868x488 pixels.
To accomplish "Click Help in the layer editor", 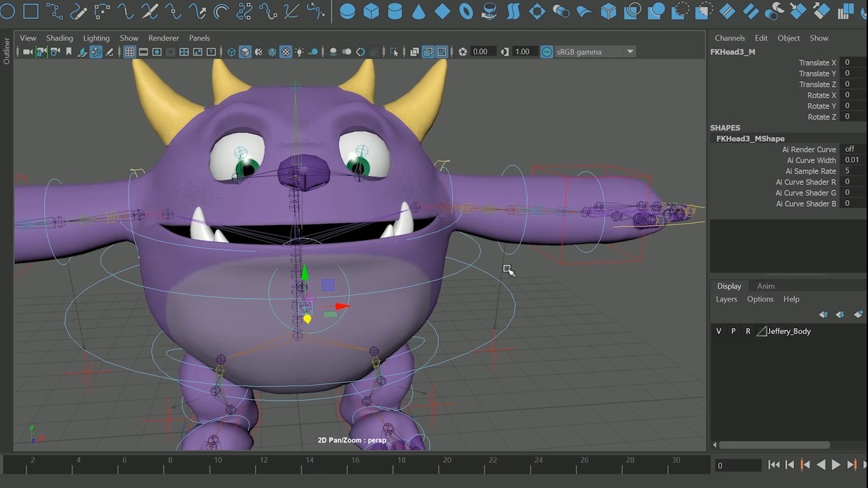I will pyautogui.click(x=791, y=299).
